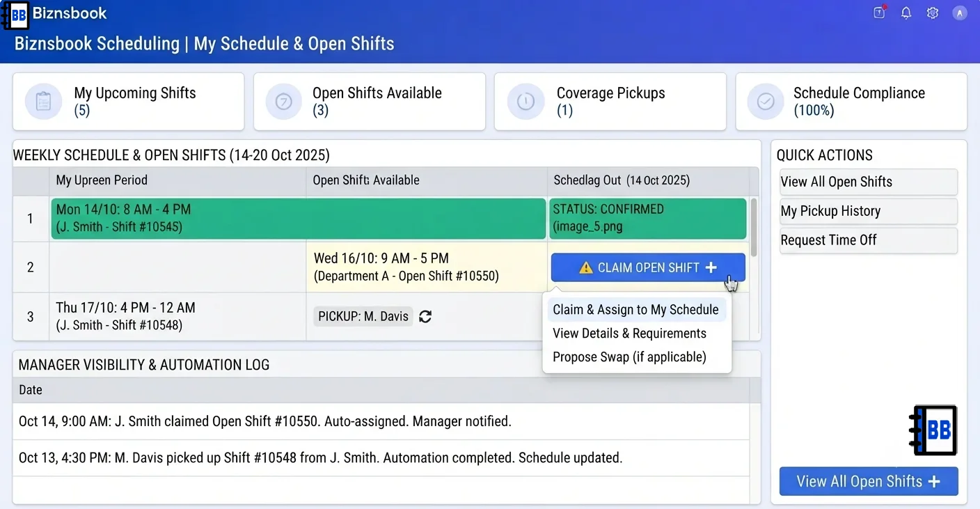Click the clock icon on Coverage Pickups
This screenshot has height=509, width=980.
pyautogui.click(x=525, y=102)
